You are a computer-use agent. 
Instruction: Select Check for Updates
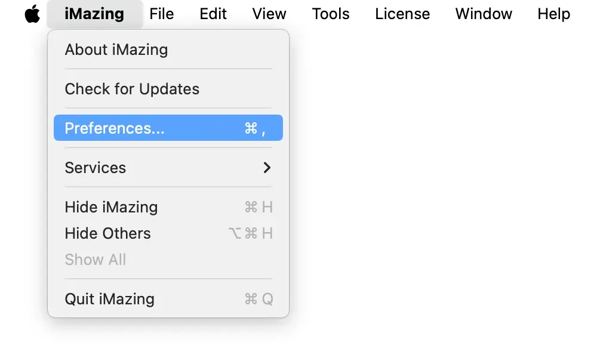(x=132, y=89)
